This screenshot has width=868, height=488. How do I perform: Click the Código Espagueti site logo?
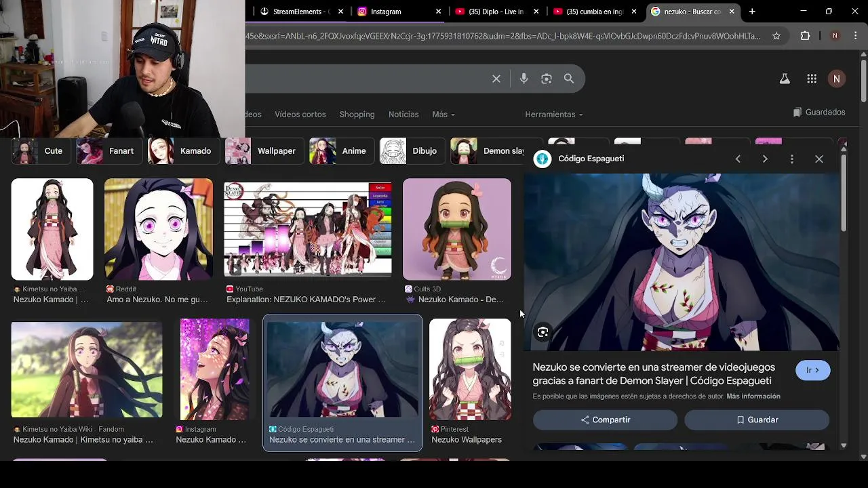coord(542,159)
